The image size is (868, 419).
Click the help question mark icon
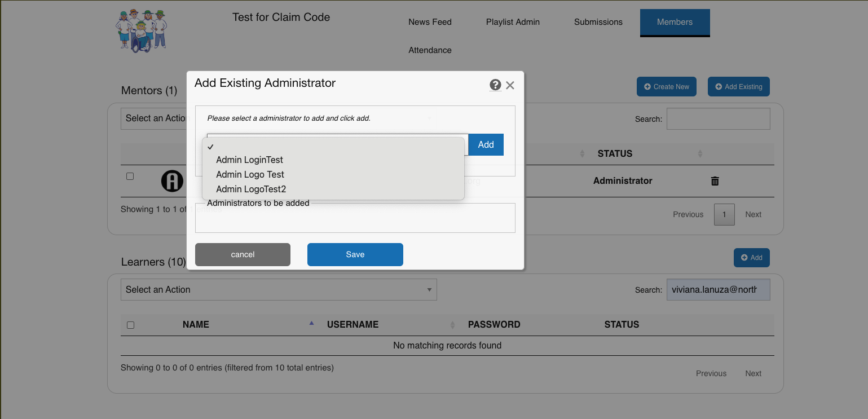click(x=495, y=85)
